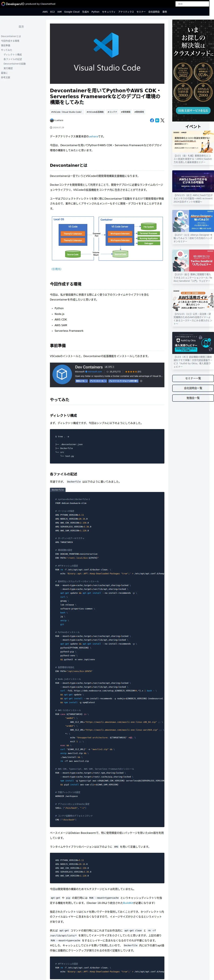Select the #VSCode（Visual Studio Code） tag
Image resolution: width=214 pixels, height=980 pixels.
[67, 112]
